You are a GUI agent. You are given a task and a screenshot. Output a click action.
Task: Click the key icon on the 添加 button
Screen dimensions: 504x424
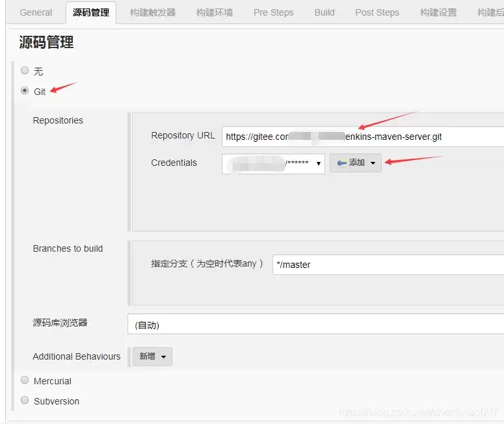[341, 163]
